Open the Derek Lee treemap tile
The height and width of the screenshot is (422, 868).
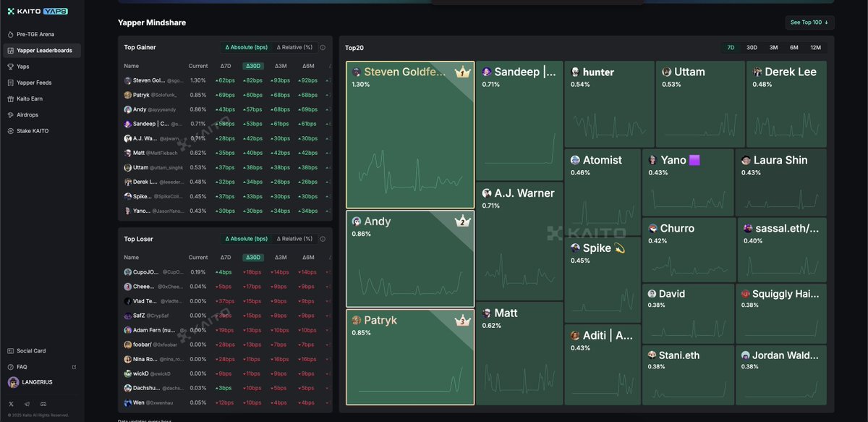(786, 104)
